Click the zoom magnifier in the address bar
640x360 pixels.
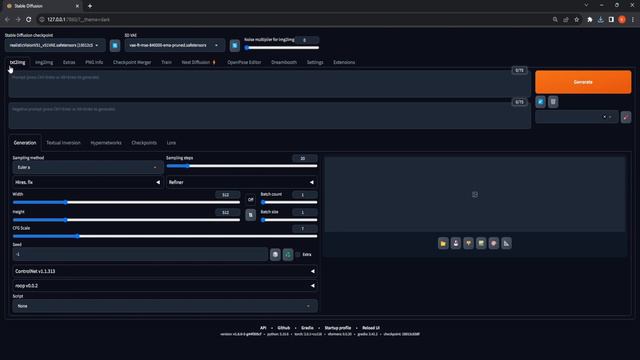point(555,19)
